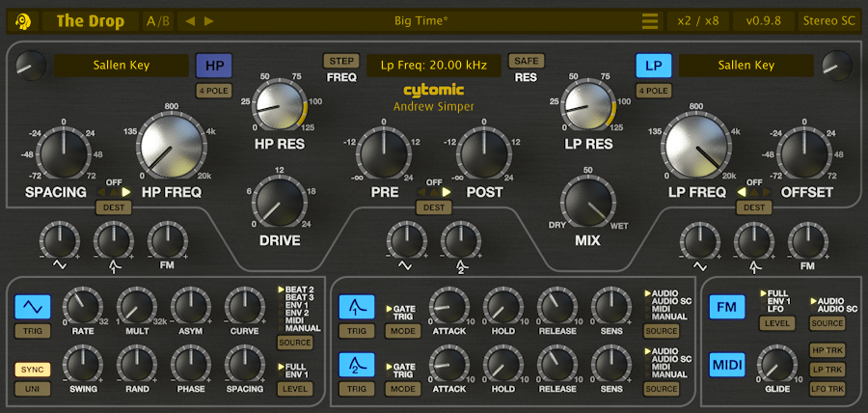Toggle LFO SYNC button
Image resolution: width=868 pixels, height=413 pixels.
pyautogui.click(x=32, y=370)
